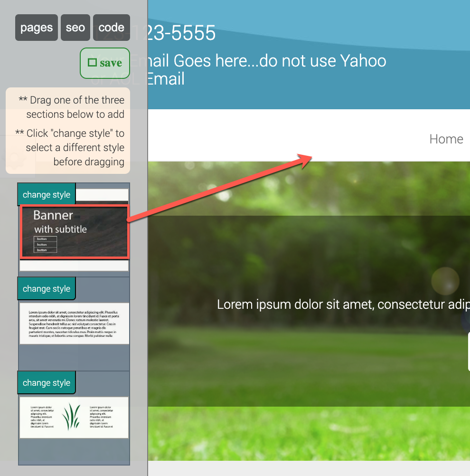Go to the Home navigation link
470x476 pixels.
point(446,139)
